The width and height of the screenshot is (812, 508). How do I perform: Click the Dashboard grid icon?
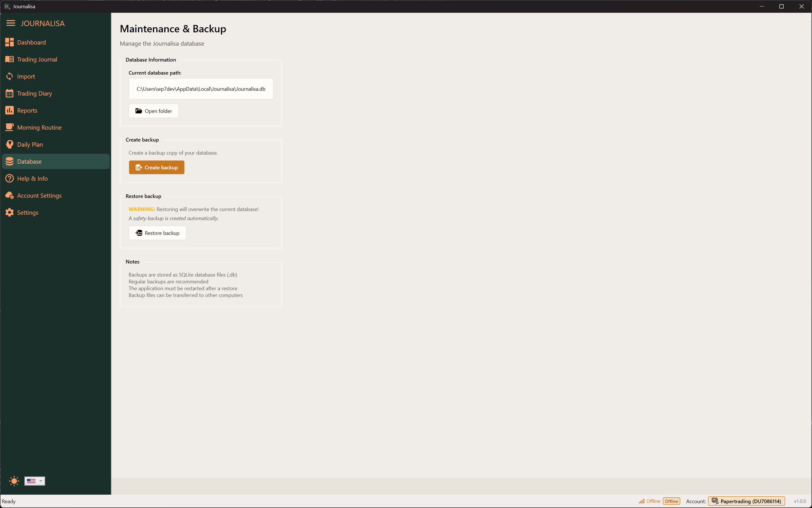(9, 42)
